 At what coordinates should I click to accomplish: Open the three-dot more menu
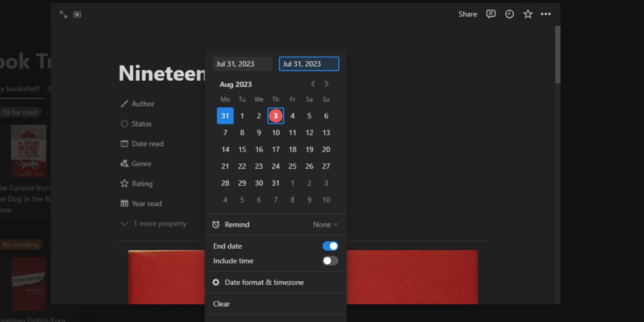tap(545, 14)
